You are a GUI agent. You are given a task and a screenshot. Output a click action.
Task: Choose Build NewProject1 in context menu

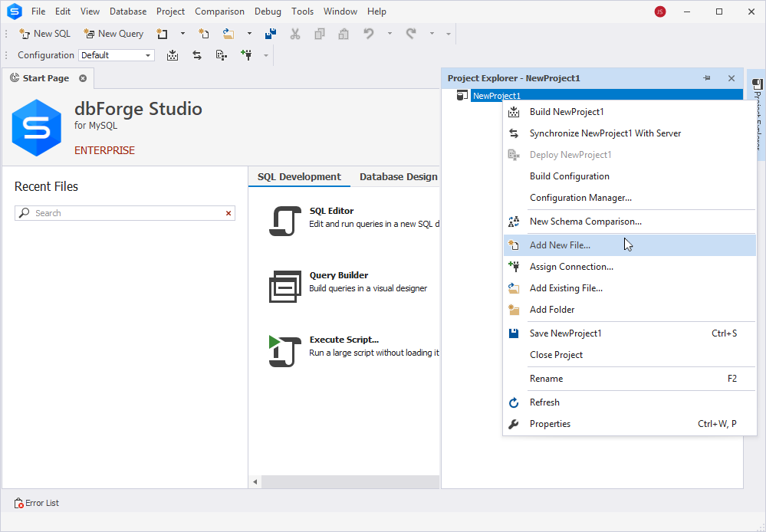coord(630,112)
